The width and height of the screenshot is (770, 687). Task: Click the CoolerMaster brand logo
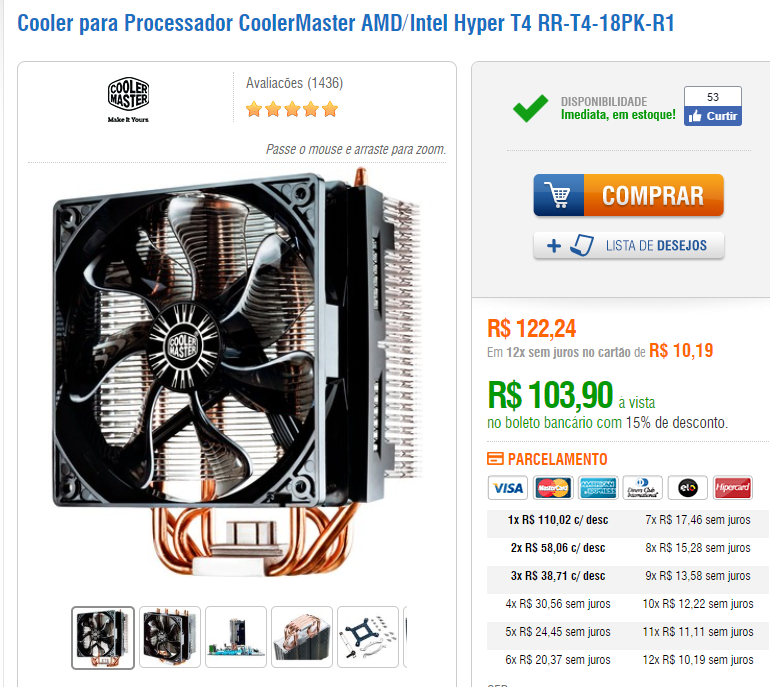[x=128, y=99]
